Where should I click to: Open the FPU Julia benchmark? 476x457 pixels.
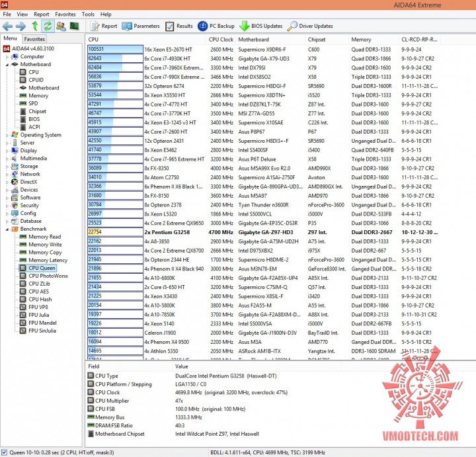34,315
